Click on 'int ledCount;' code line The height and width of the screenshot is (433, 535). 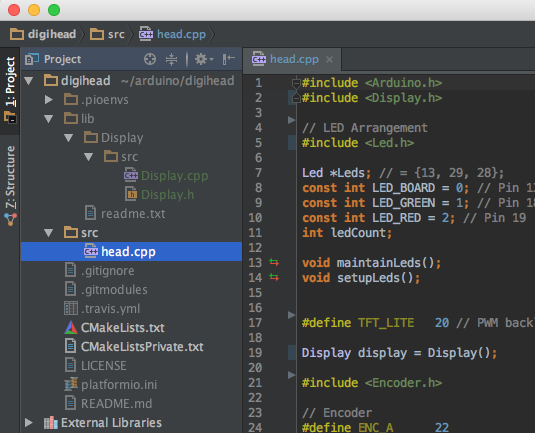347,233
